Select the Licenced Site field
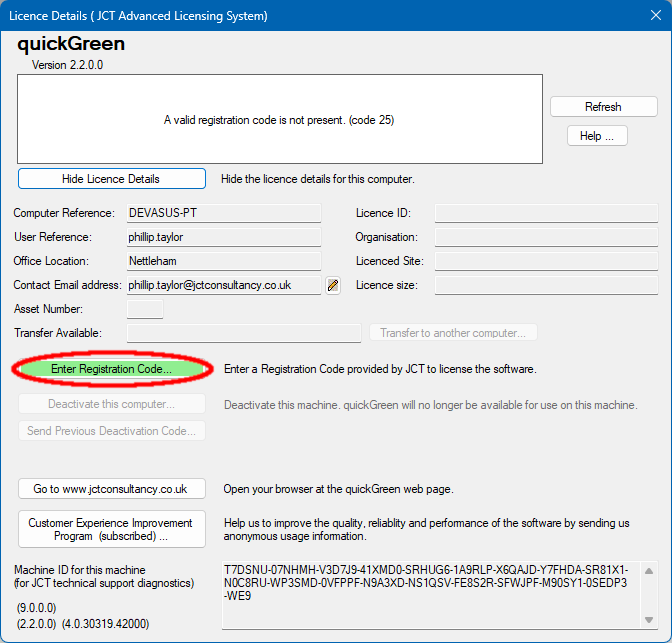672x643 pixels. point(546,261)
